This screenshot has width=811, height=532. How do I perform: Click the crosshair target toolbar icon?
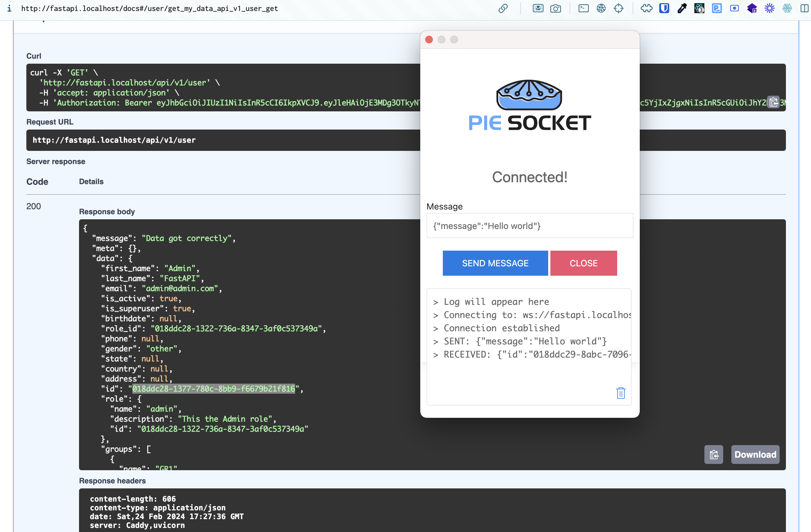618,8
